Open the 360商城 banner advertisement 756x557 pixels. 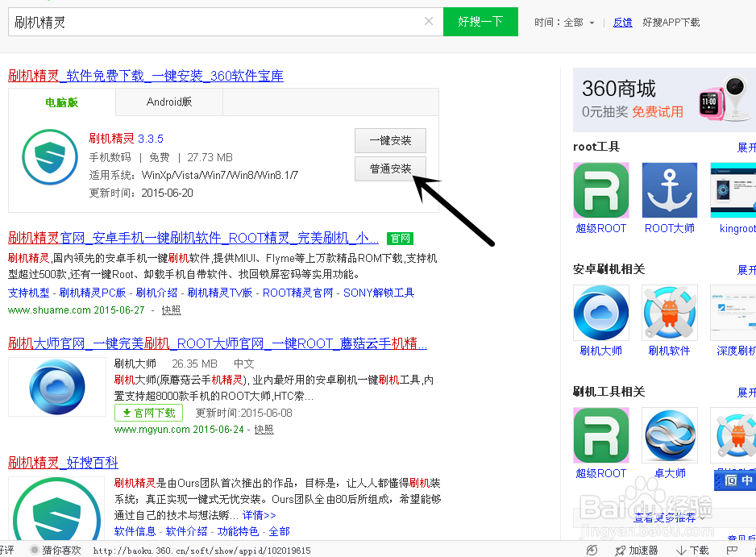664,100
